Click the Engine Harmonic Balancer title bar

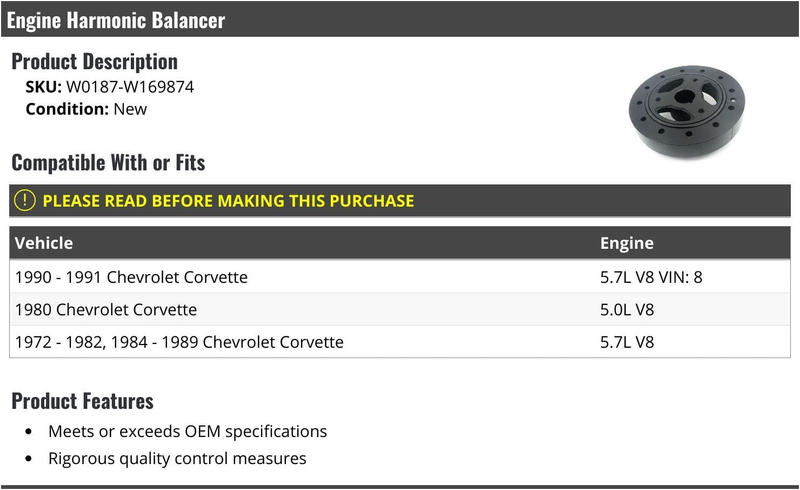point(400,20)
